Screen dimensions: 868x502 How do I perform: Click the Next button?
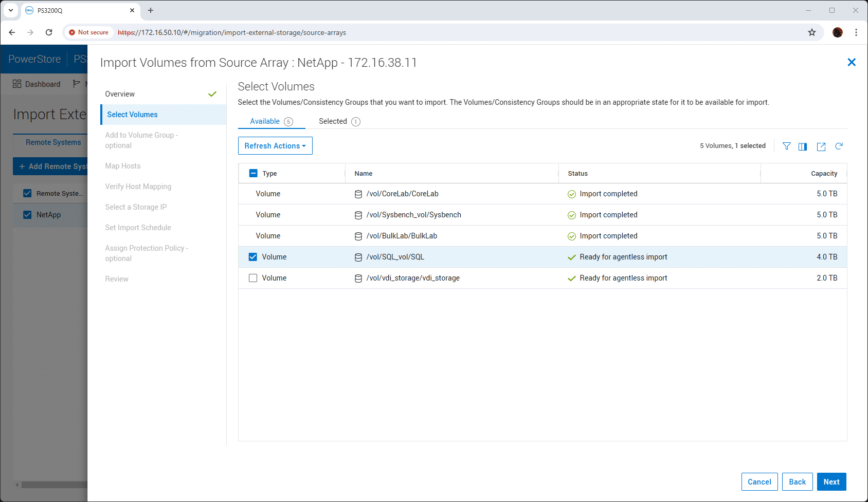[x=831, y=482]
